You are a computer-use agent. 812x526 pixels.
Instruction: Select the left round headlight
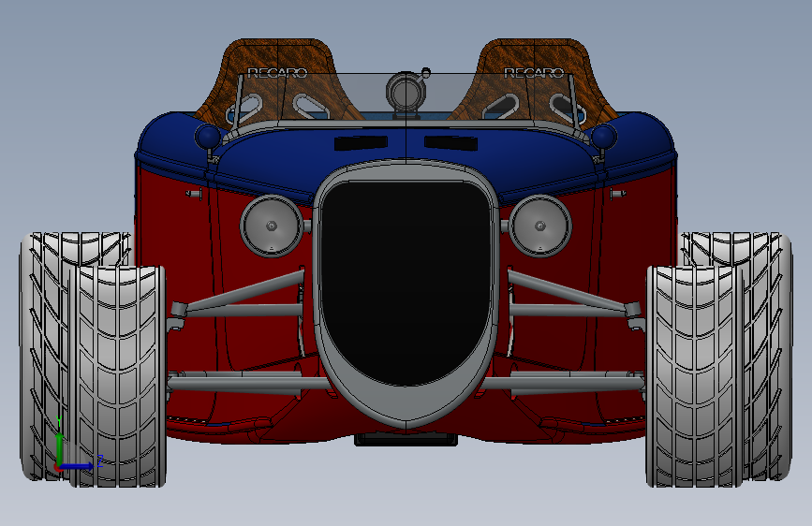[x=272, y=226]
